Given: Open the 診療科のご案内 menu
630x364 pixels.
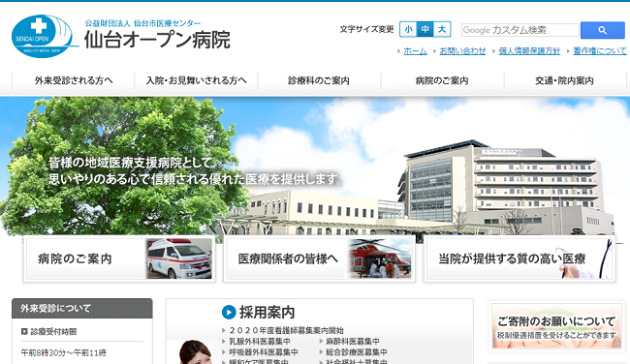Looking at the screenshot, I should click(x=319, y=80).
